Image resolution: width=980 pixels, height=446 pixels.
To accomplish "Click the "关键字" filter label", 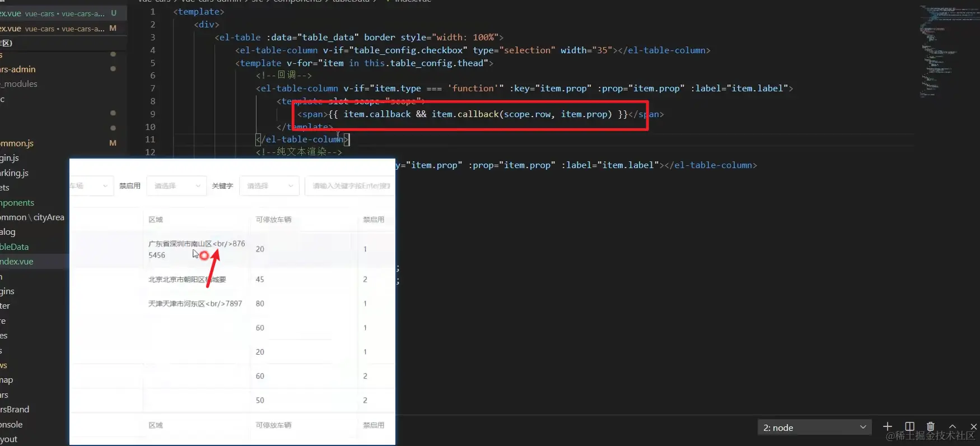I will click(222, 186).
